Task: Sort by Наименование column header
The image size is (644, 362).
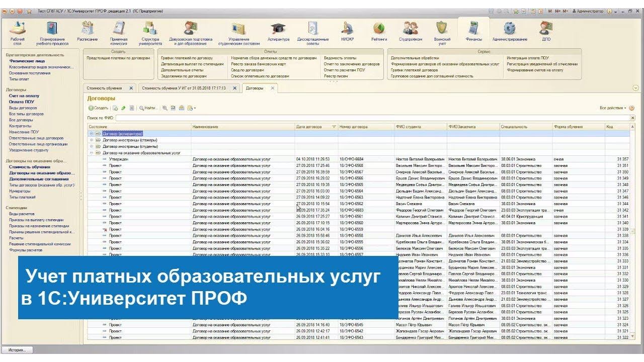Action: pos(243,127)
